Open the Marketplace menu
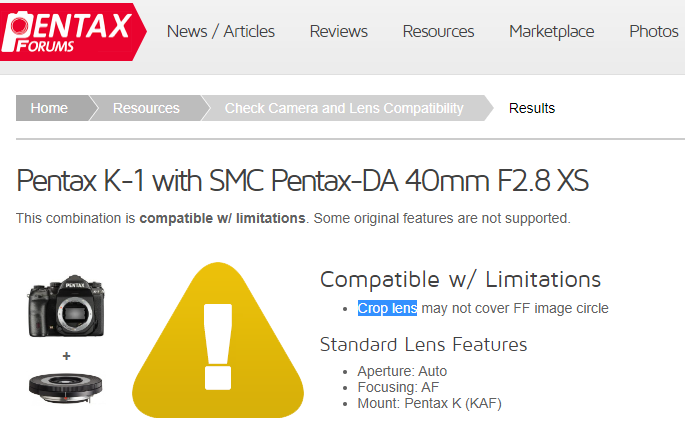Image resolution: width=685 pixels, height=431 pixels. point(551,31)
